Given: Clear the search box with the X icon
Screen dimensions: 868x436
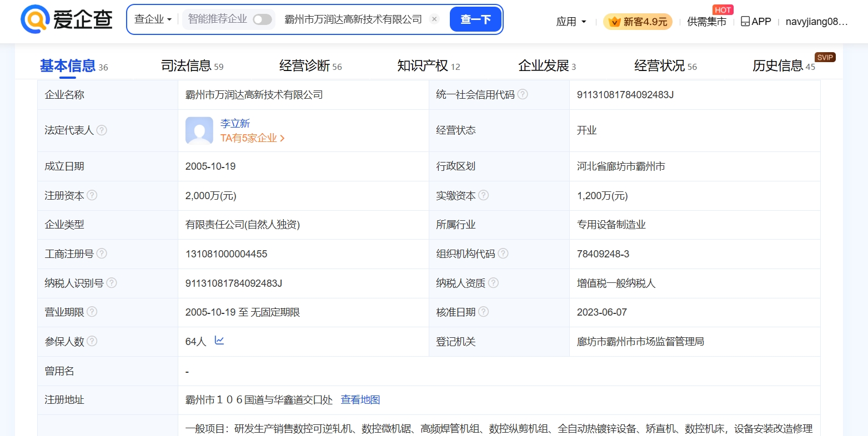Looking at the screenshot, I should 434,19.
